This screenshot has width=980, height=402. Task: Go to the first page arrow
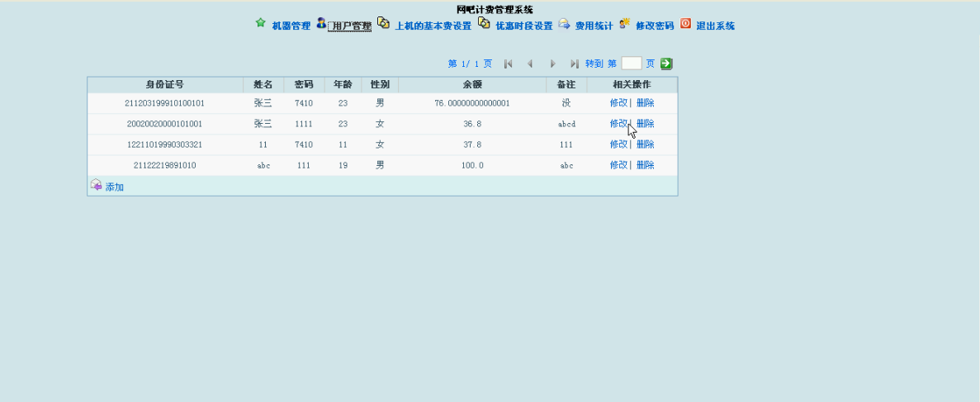(508, 64)
